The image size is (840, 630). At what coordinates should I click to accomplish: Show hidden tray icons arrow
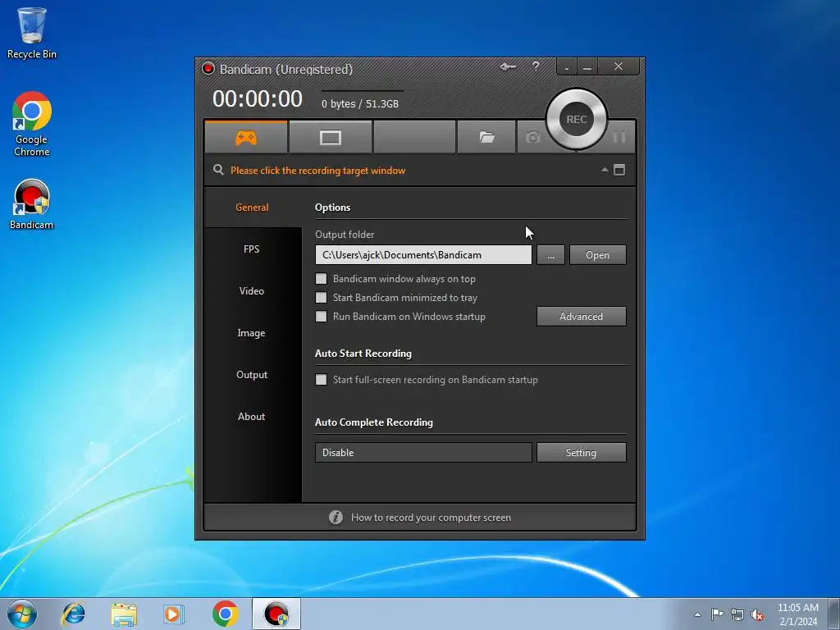tap(697, 614)
